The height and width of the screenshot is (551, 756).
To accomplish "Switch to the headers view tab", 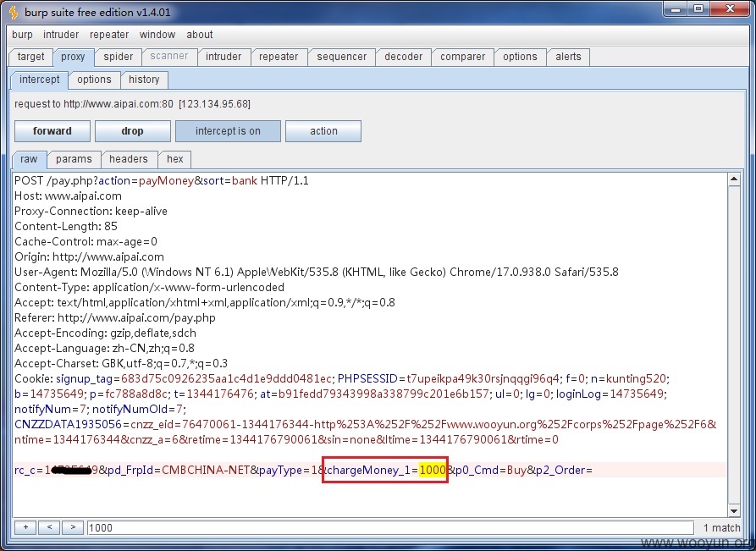I will [129, 159].
